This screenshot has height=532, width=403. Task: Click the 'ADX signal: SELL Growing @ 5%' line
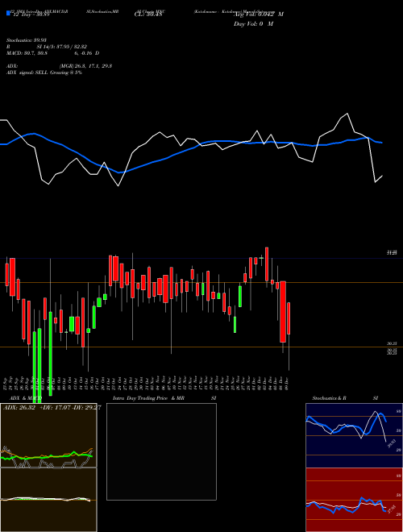[44, 73]
